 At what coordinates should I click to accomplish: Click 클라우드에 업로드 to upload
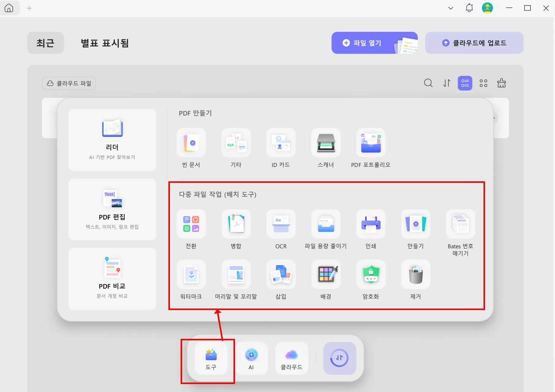[474, 43]
